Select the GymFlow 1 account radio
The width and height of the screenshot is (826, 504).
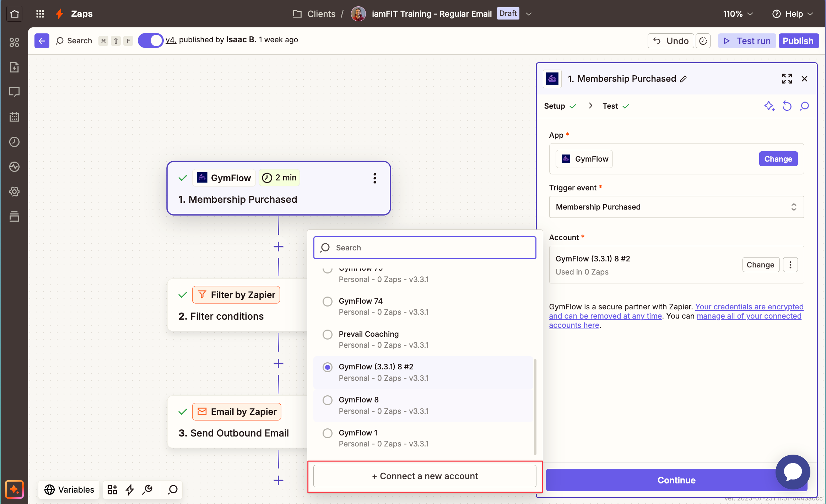pos(327,433)
